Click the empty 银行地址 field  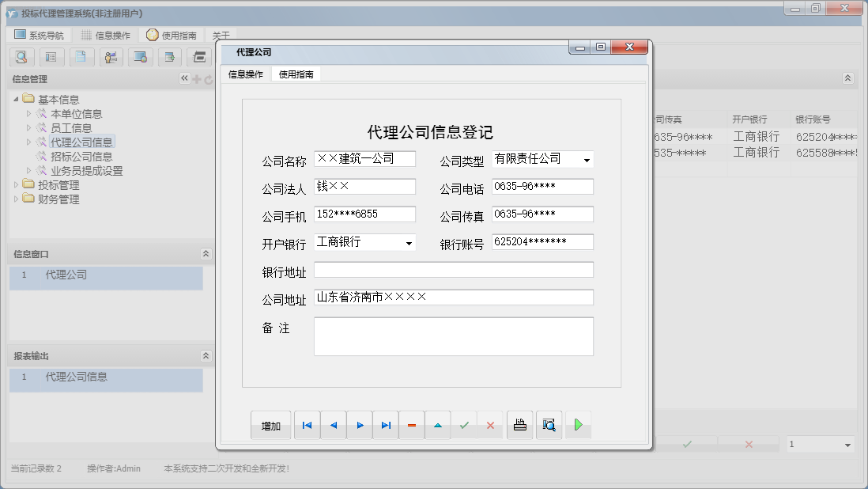[454, 270]
